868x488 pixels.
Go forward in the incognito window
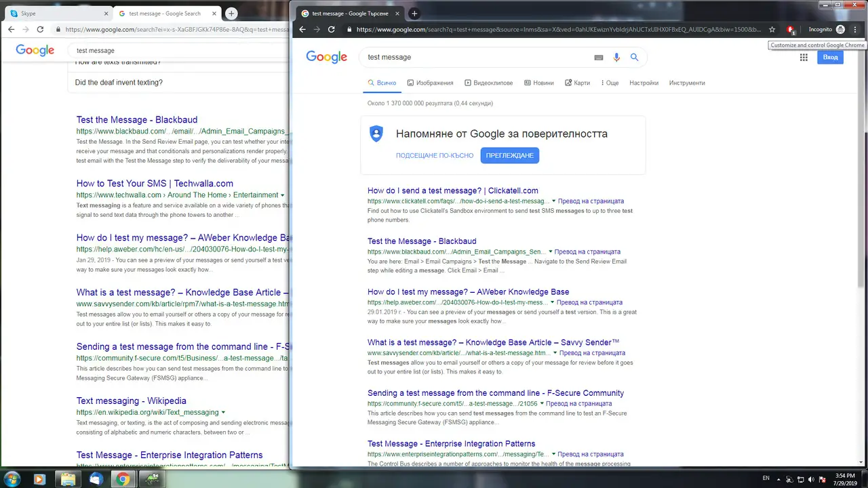coord(316,30)
